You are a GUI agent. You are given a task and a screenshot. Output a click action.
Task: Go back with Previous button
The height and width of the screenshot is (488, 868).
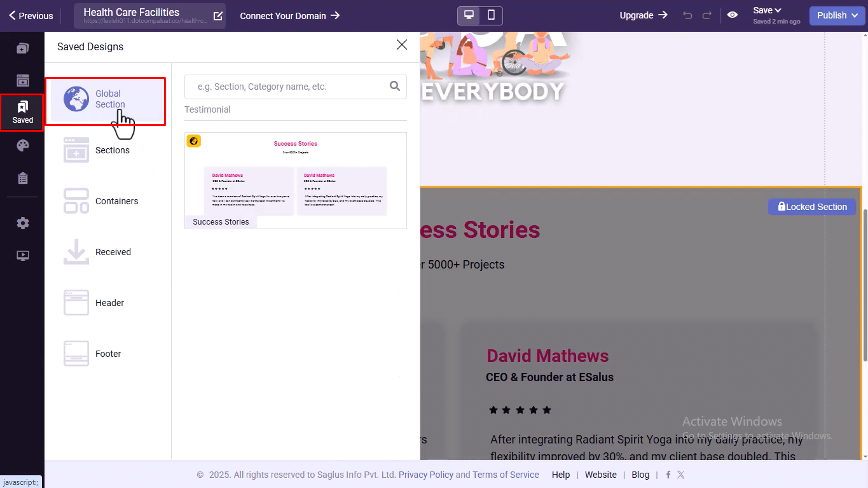(31, 16)
